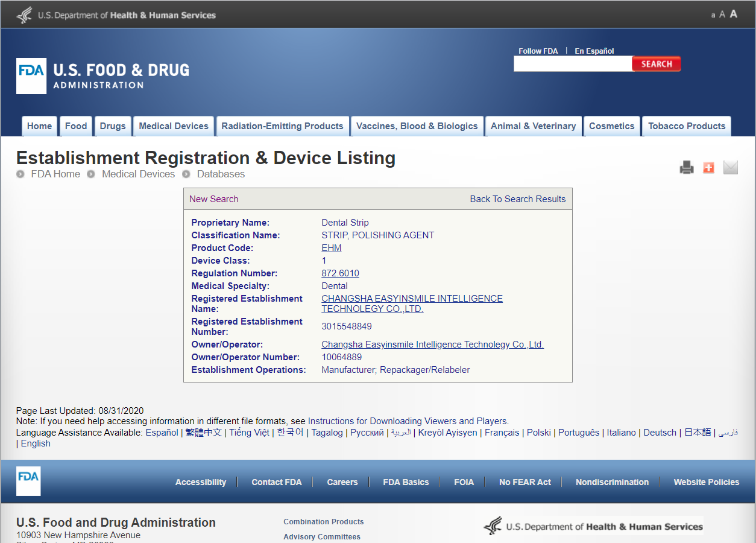Viewport: 756px width, 543px height.
Task: Open the Accessibility footer link
Action: coord(201,482)
